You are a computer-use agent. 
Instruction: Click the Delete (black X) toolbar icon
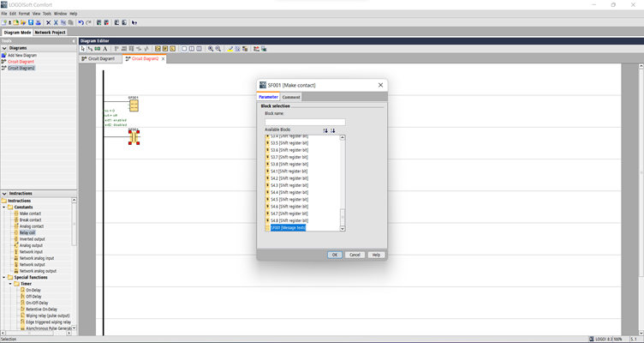(49, 22)
